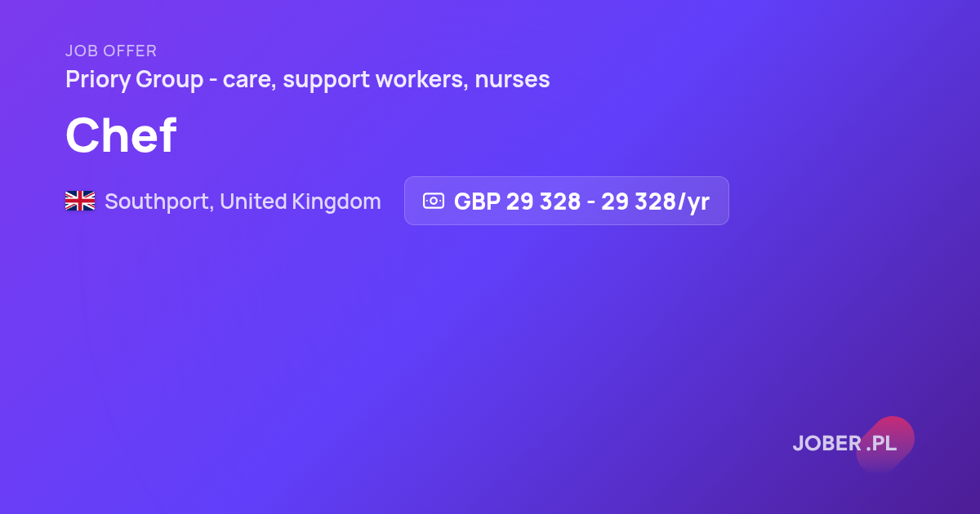Select the Chef job title

121,135
